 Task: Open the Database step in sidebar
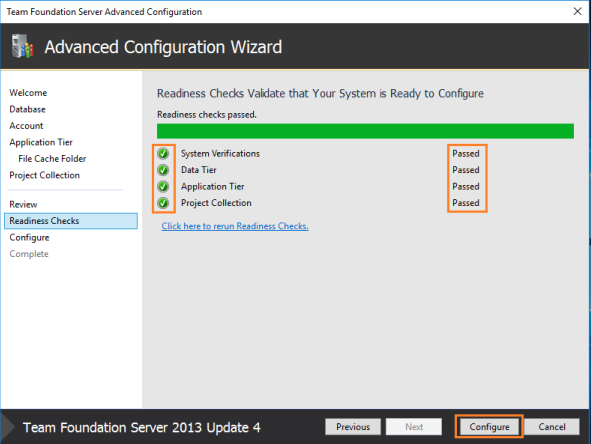tap(28, 109)
